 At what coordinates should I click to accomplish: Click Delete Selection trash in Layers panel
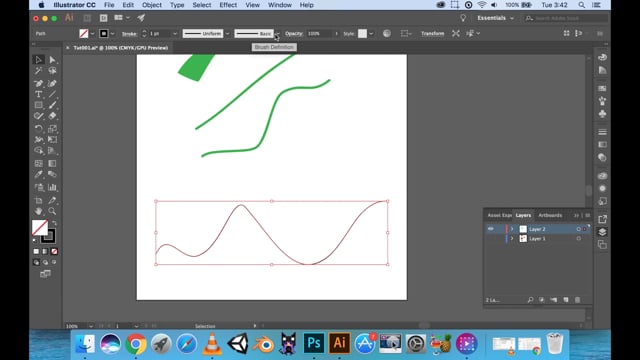(578, 300)
